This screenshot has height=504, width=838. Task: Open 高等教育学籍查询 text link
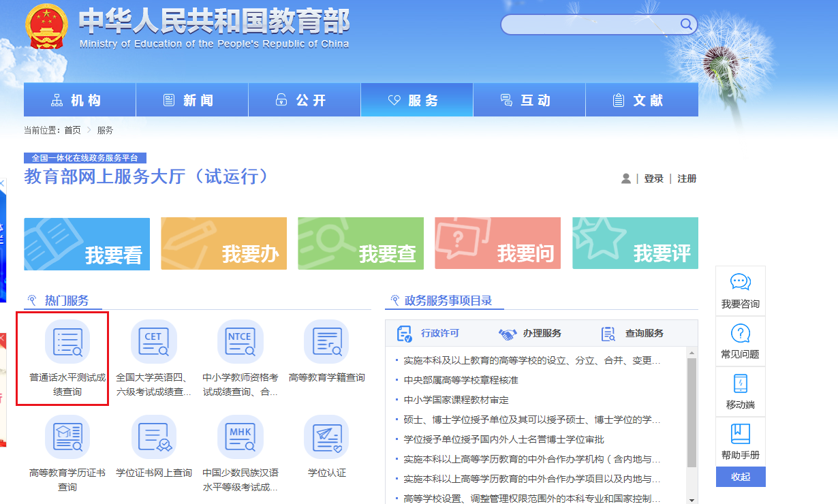pyautogui.click(x=327, y=377)
